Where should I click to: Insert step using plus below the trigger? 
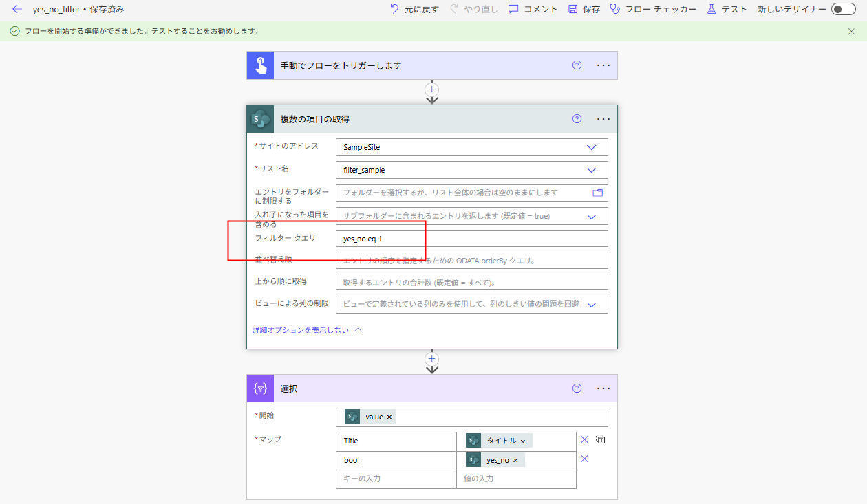pos(432,89)
